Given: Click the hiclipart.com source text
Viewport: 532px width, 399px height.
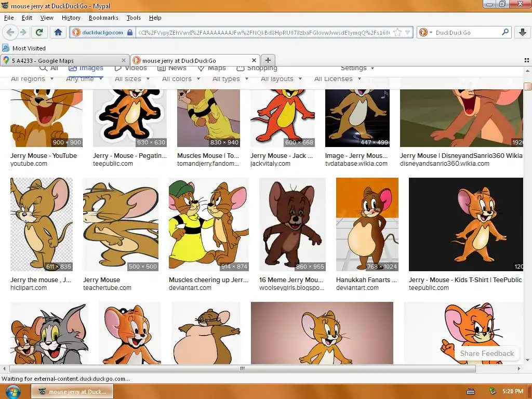Looking at the screenshot, I should (x=29, y=288).
